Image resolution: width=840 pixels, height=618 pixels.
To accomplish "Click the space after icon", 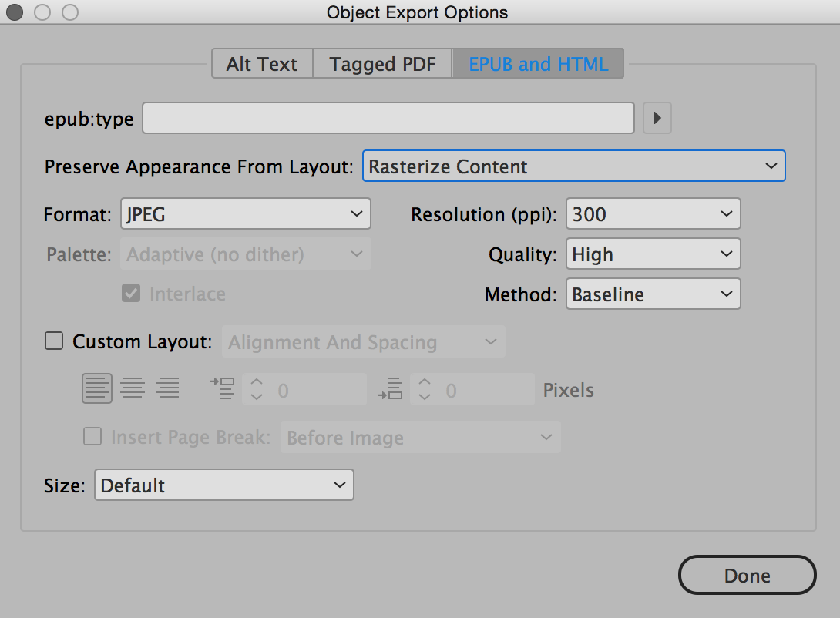I will (x=390, y=389).
